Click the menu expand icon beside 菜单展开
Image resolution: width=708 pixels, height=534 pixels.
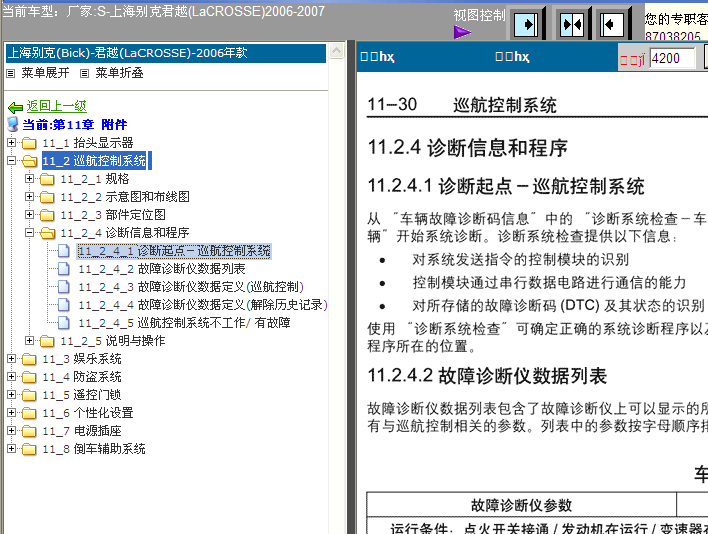pos(11,73)
